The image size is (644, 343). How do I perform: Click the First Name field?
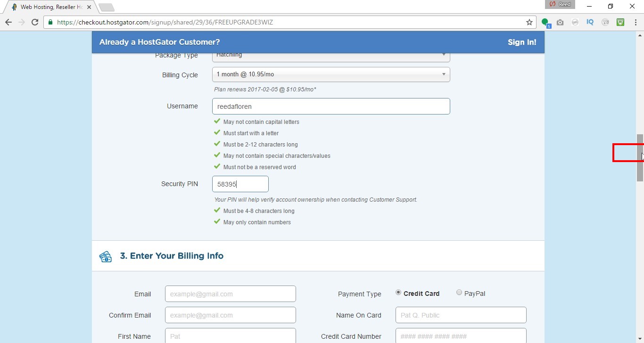pyautogui.click(x=231, y=336)
